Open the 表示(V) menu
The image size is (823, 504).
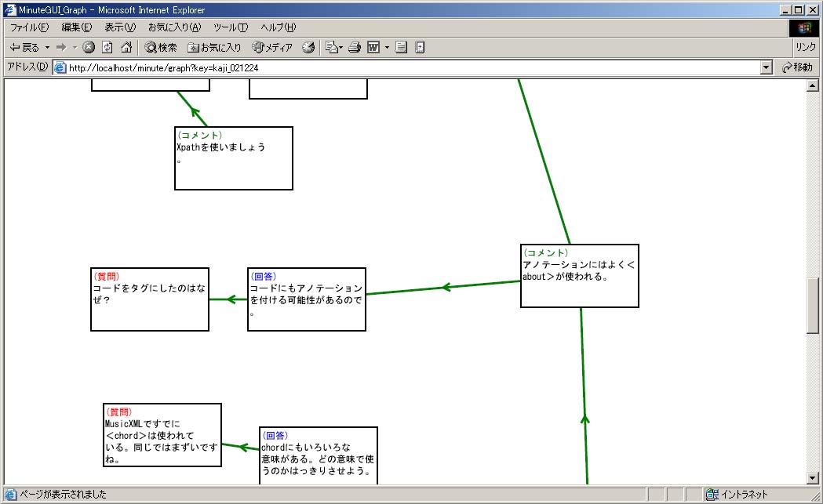(x=120, y=27)
